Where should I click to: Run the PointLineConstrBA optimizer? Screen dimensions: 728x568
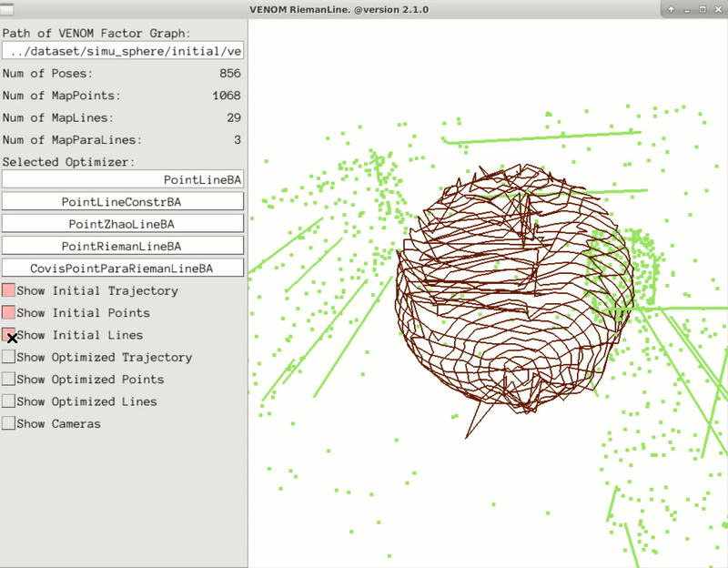pos(123,201)
